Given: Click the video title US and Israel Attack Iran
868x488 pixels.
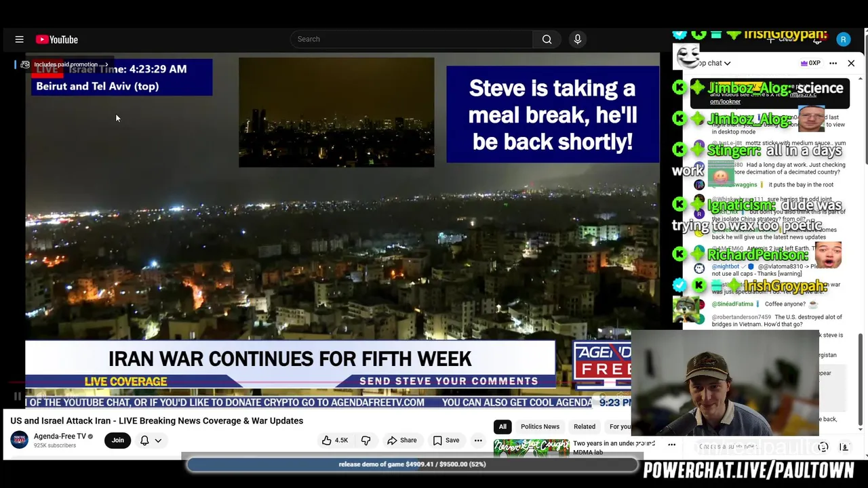Looking at the screenshot, I should (157, 421).
